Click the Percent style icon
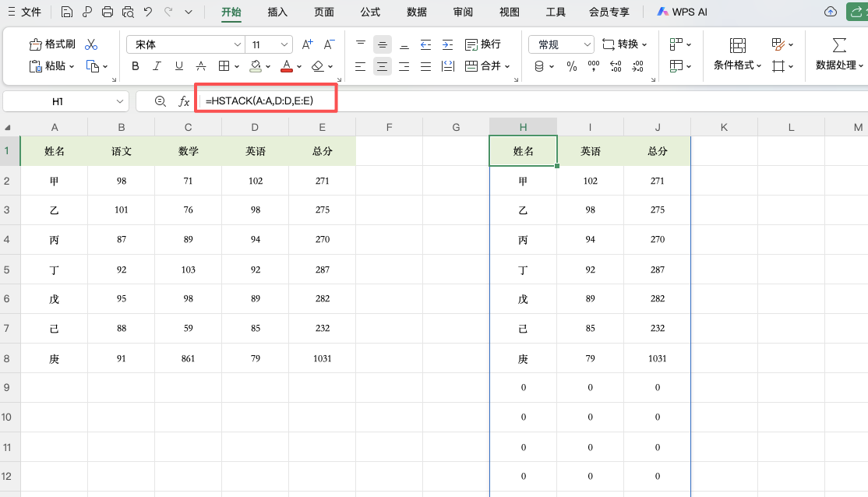The height and width of the screenshot is (497, 868). [571, 67]
